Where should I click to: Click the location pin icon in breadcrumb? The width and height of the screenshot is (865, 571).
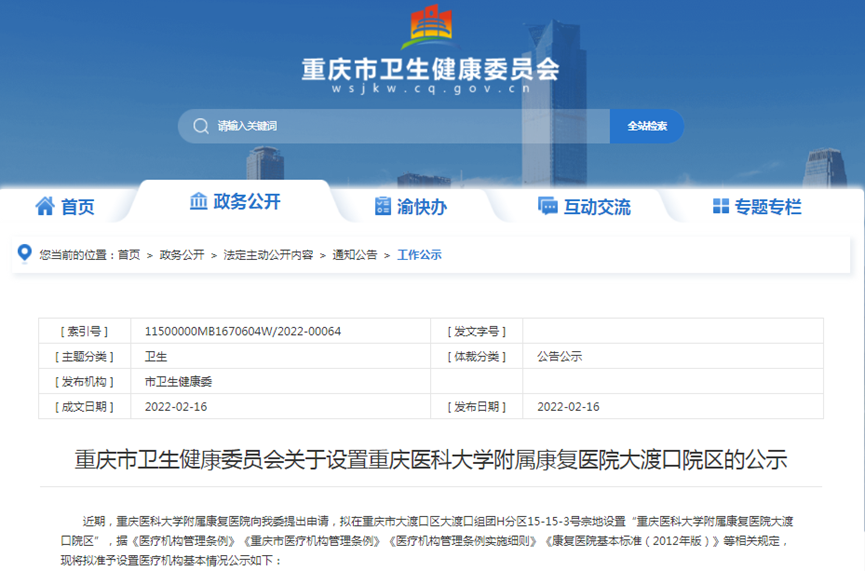coord(24,253)
